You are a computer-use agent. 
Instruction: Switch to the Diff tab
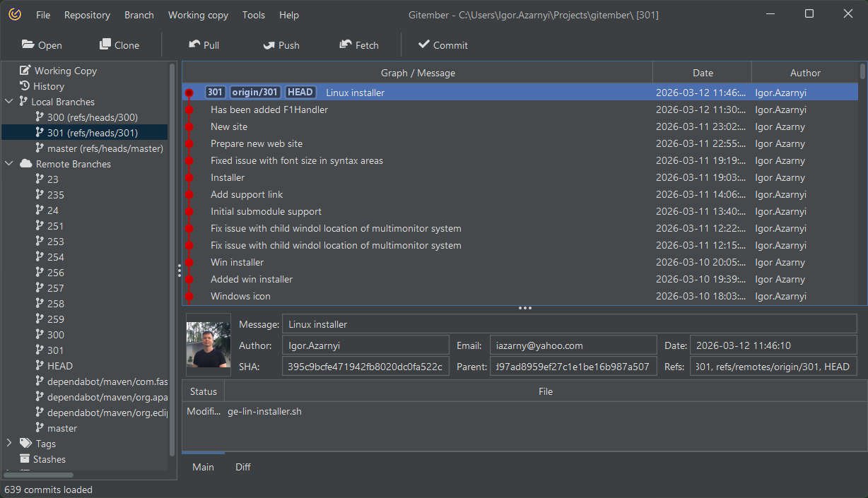point(242,467)
